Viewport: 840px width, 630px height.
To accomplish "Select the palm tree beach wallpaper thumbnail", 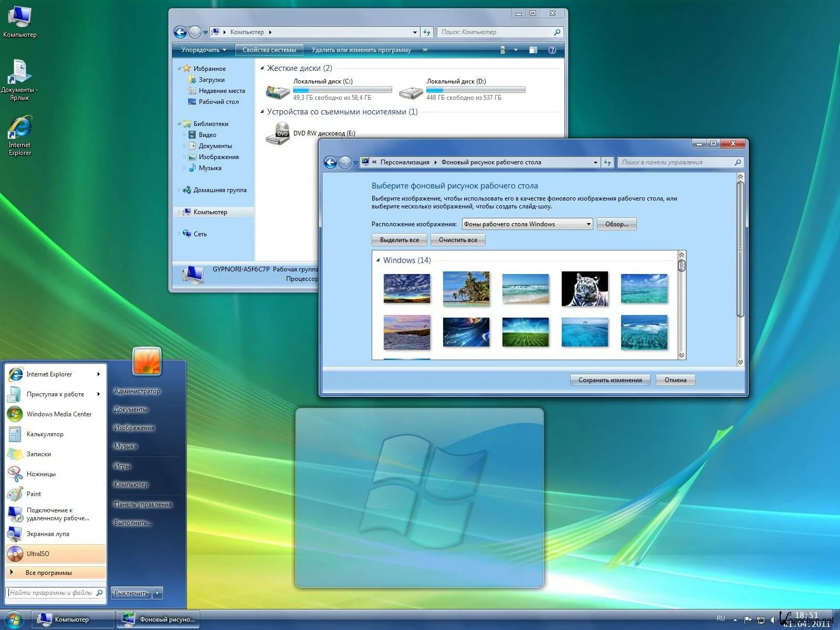I will 466,289.
